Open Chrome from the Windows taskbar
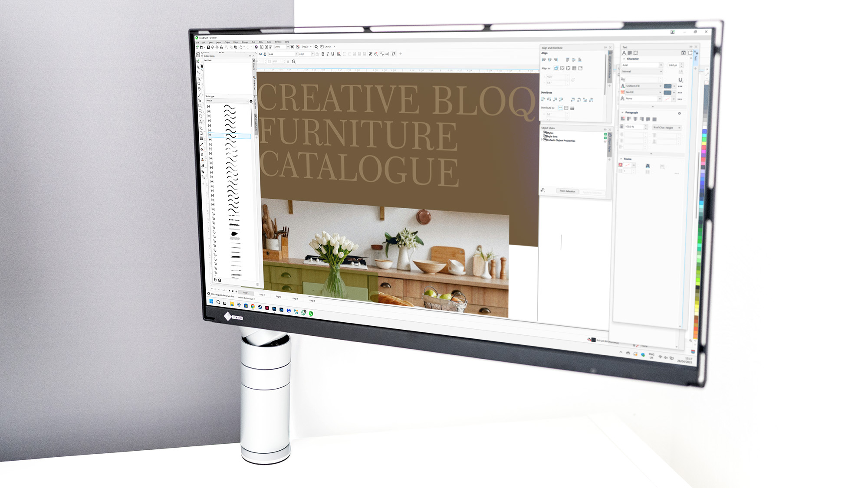 [253, 306]
